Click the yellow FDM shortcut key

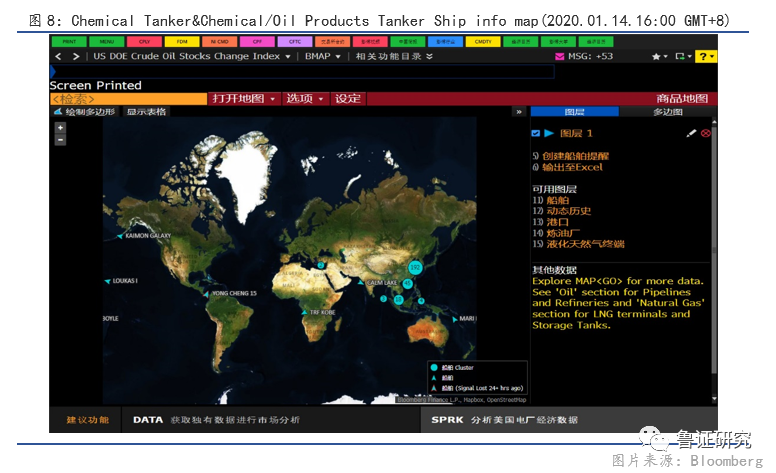pos(182,42)
